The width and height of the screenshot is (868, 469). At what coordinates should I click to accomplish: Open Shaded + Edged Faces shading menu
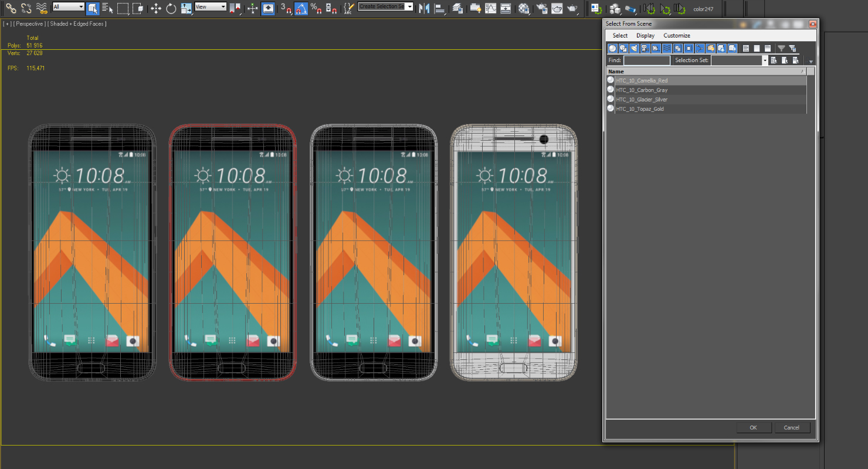(77, 24)
